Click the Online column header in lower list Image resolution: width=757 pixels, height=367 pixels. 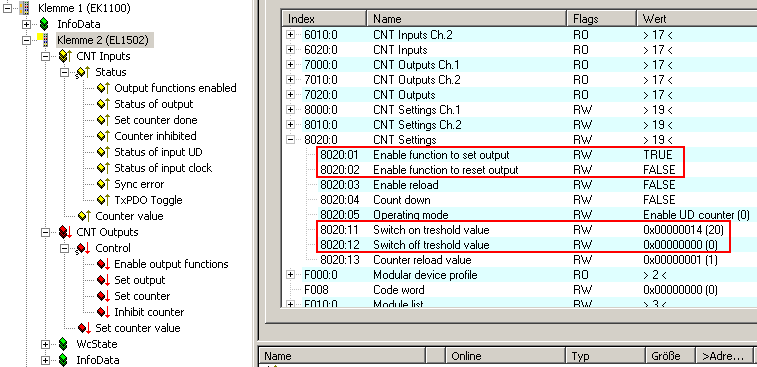click(505, 356)
